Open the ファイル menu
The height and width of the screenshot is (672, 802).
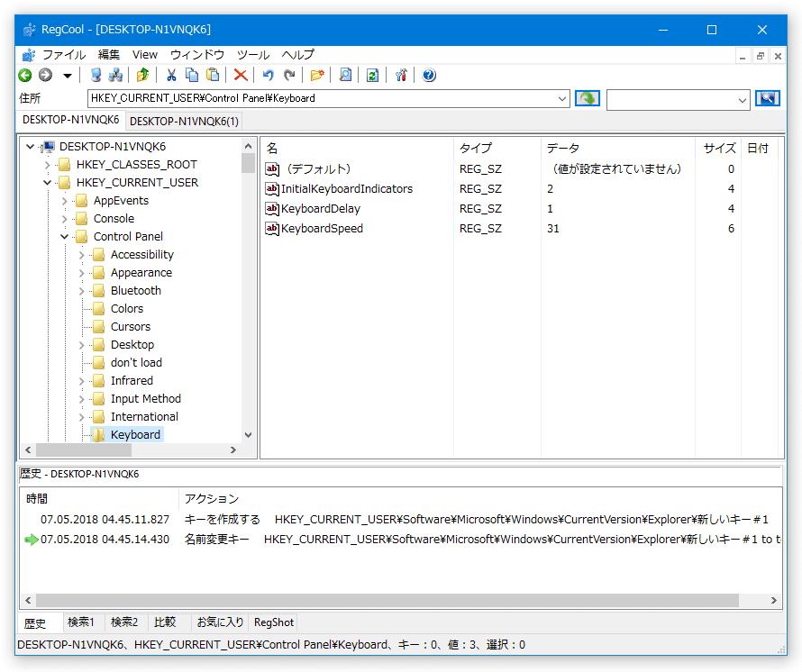pos(64,55)
